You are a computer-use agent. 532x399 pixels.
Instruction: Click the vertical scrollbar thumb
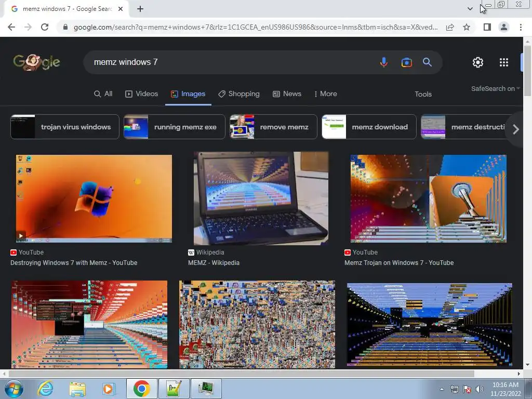point(527,70)
